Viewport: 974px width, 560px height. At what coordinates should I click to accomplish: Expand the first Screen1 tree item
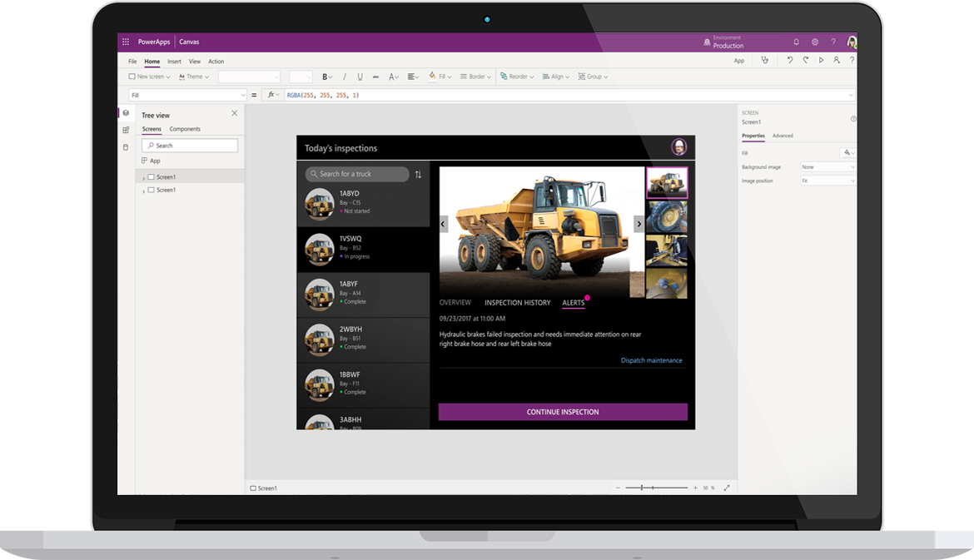coord(144,176)
